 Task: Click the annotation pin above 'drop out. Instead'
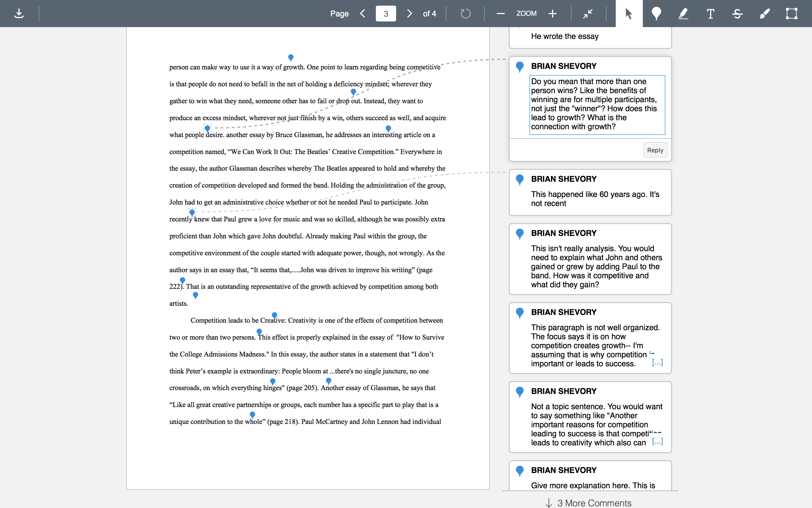[x=353, y=92]
